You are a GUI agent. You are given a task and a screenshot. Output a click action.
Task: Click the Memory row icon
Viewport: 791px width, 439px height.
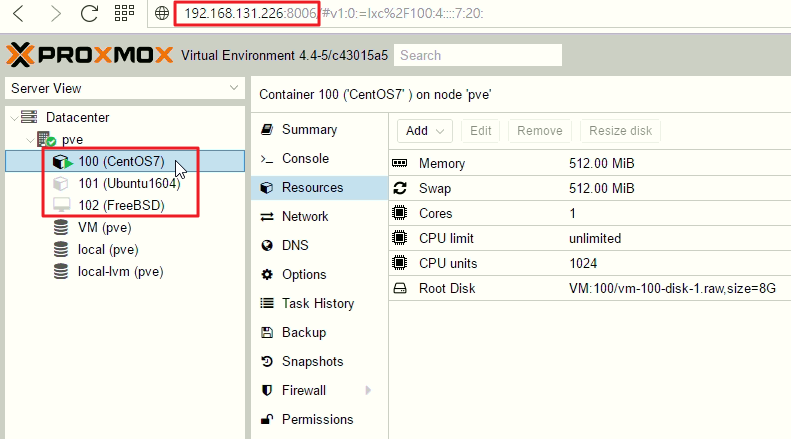(400, 163)
